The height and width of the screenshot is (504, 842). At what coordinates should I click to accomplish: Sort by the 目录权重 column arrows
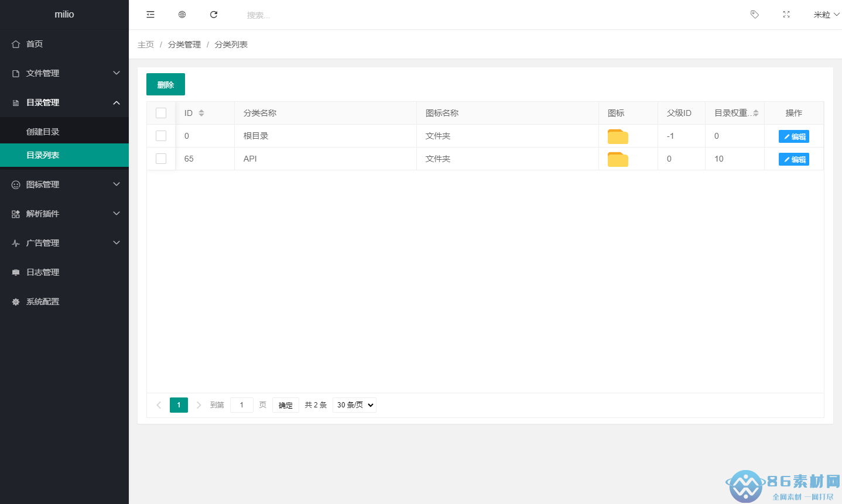756,113
